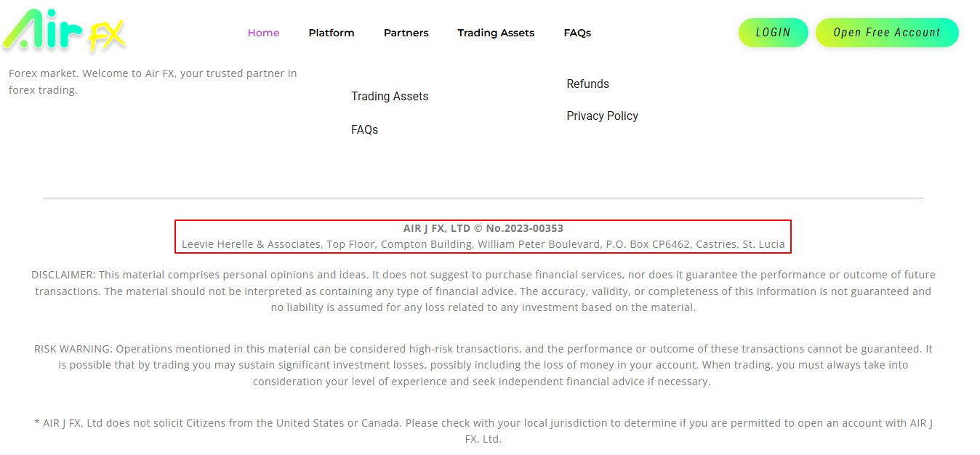Click the welcome text about forex trading
Viewport: 980px width, 455px height.
coord(152,81)
